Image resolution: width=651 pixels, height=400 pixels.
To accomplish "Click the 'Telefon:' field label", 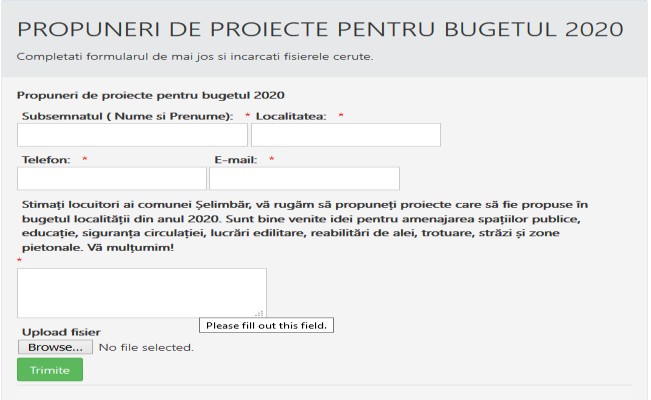I will click(46, 160).
